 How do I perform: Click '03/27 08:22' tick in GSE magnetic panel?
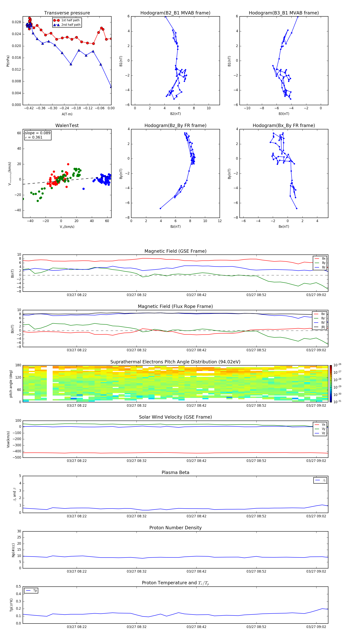pyautogui.click(x=77, y=295)
